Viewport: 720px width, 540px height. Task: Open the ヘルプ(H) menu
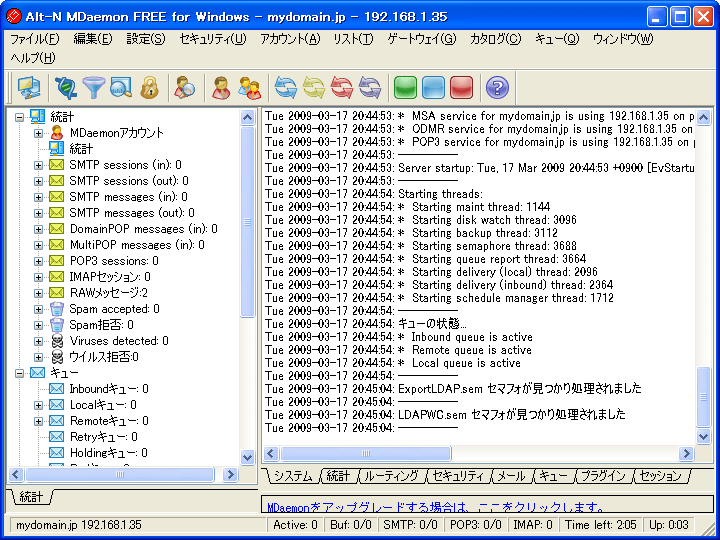tap(33, 58)
